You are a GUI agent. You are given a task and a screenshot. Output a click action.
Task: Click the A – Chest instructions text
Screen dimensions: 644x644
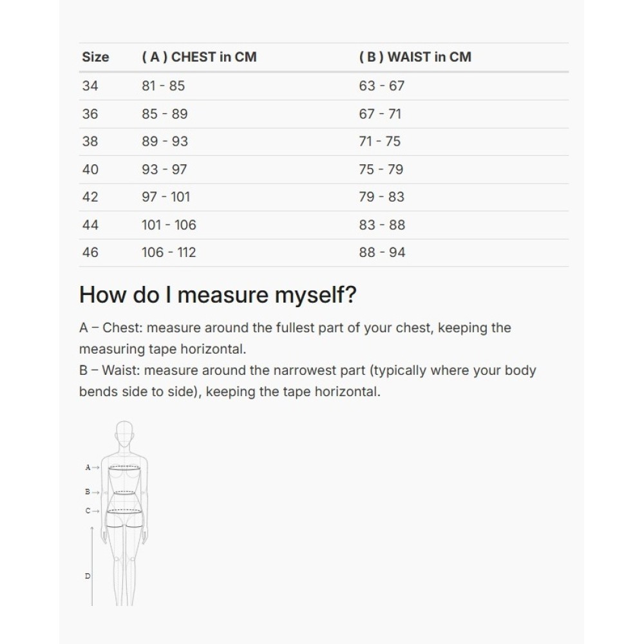[295, 339]
